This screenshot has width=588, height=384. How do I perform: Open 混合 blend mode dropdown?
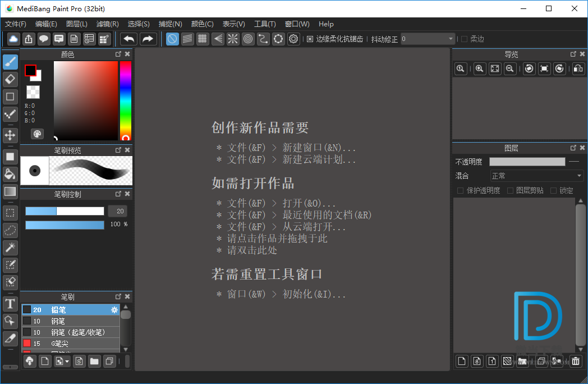coord(536,176)
